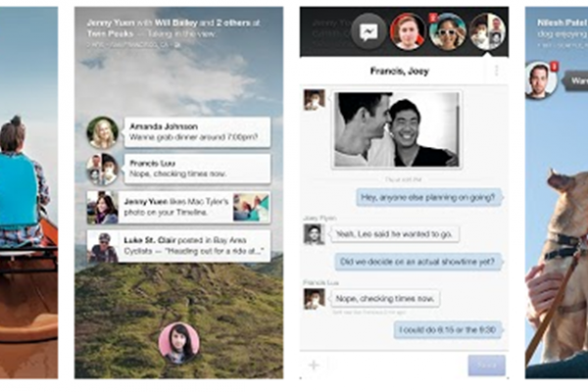The height and width of the screenshot is (392, 588).
Task: Tap Amanda Johnson's profile picture
Action: tap(102, 133)
